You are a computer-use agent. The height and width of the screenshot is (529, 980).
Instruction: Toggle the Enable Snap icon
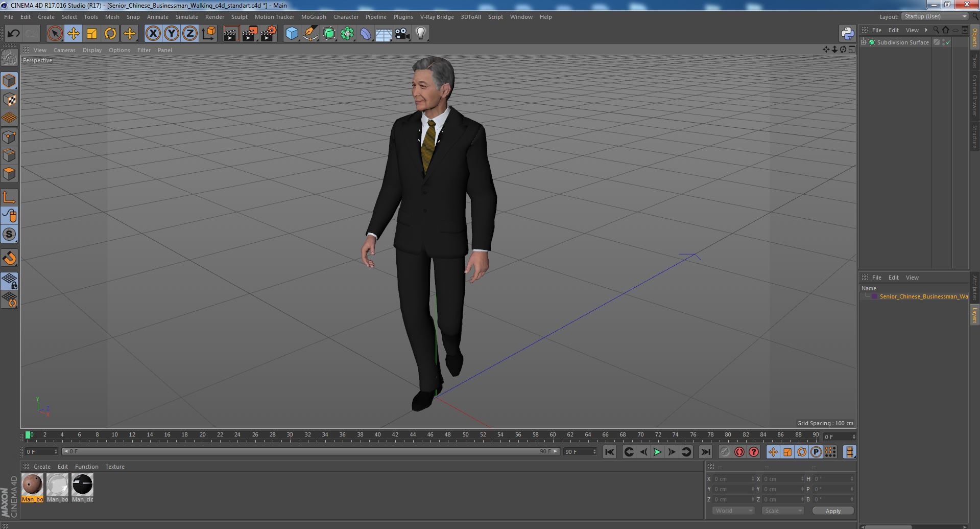click(9, 258)
